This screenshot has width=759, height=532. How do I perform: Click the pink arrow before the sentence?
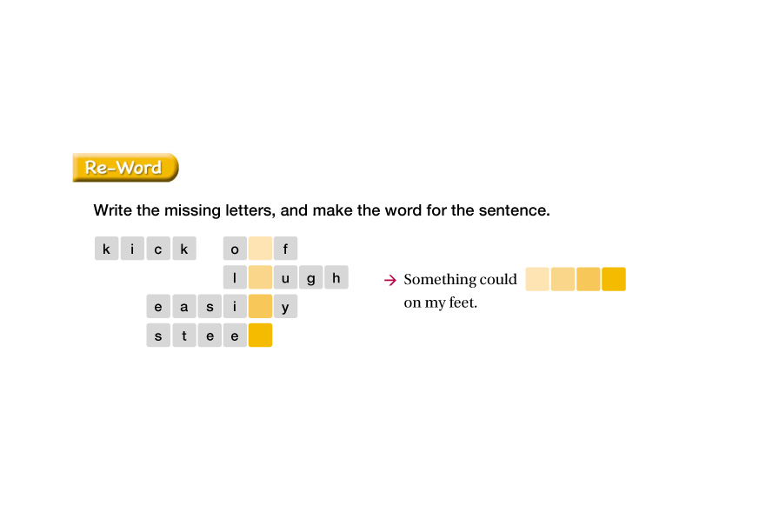point(390,280)
